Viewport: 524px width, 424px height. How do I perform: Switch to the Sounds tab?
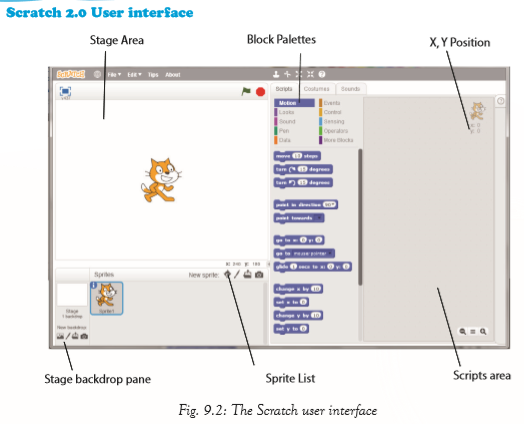click(x=350, y=89)
